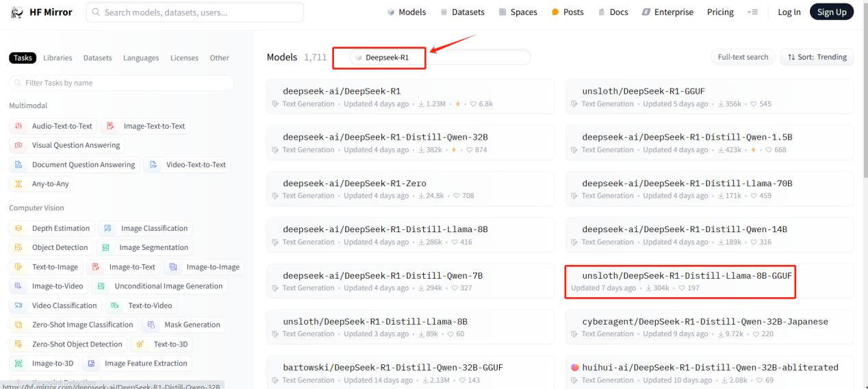Click the Zero-Shot Object Detection icon
Image resolution: width=868 pixels, height=389 pixels.
18,344
